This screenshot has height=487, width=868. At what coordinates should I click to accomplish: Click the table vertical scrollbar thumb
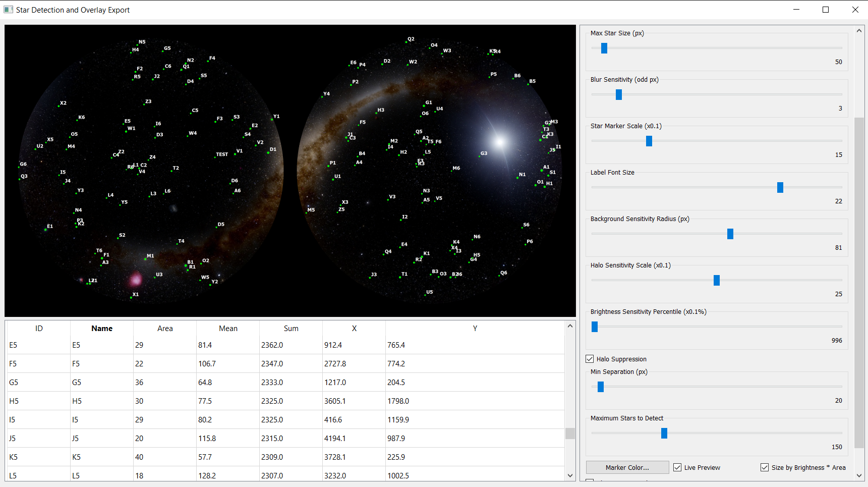tap(570, 434)
